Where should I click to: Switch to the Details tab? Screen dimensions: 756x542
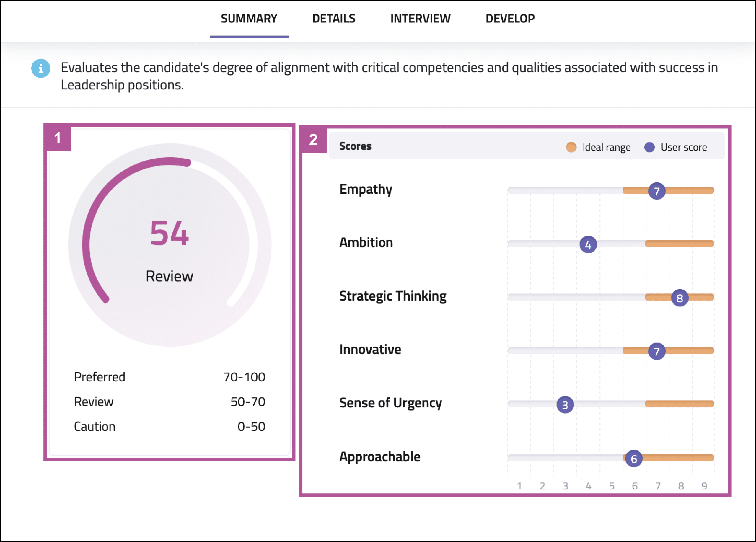click(333, 19)
